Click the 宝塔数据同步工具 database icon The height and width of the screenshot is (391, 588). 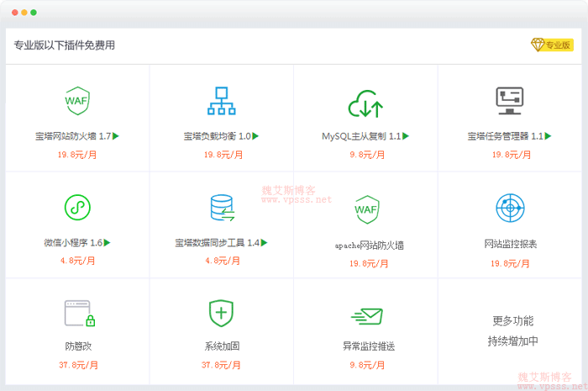pyautogui.click(x=222, y=208)
